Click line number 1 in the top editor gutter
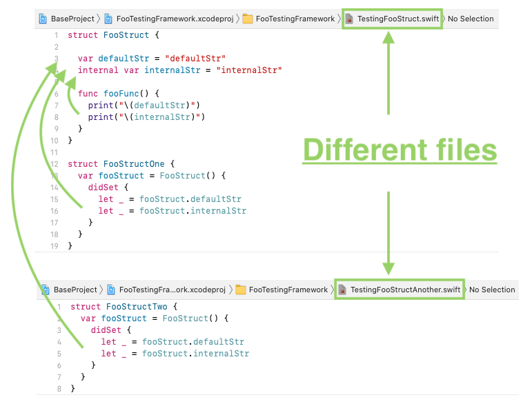The height and width of the screenshot is (404, 532). [x=57, y=35]
